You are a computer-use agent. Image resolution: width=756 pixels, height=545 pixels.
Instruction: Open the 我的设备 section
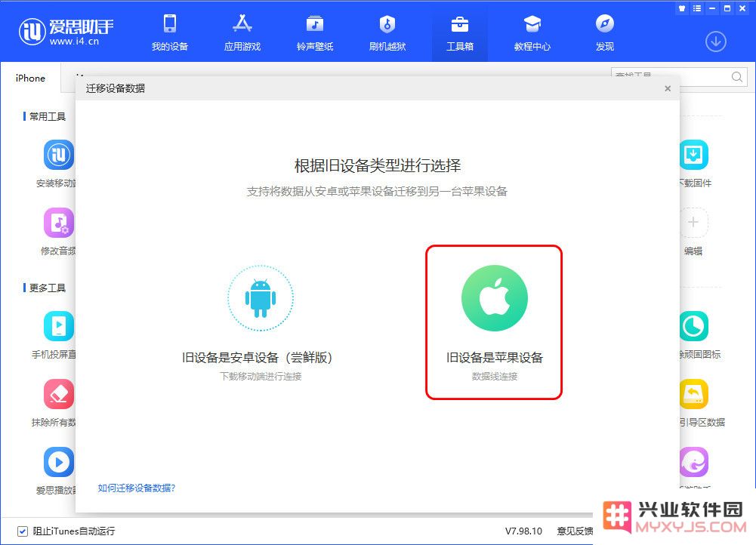tap(170, 32)
